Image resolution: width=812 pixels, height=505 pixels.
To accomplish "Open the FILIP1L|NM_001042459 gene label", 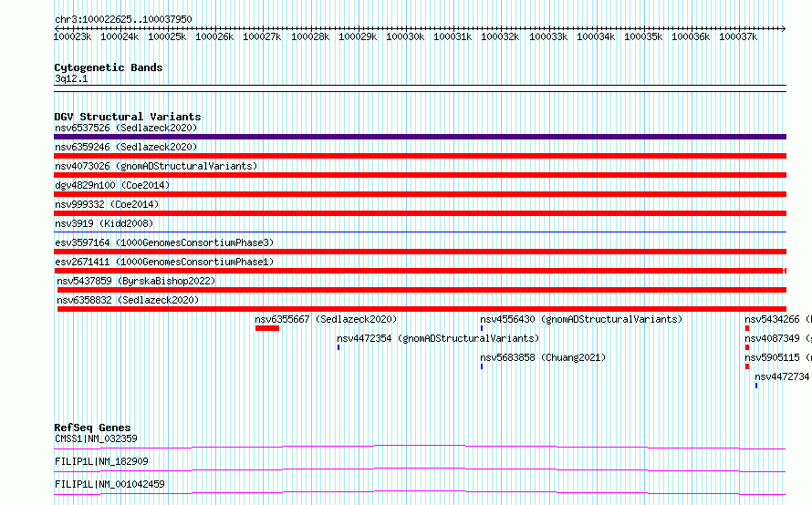I will [x=109, y=484].
